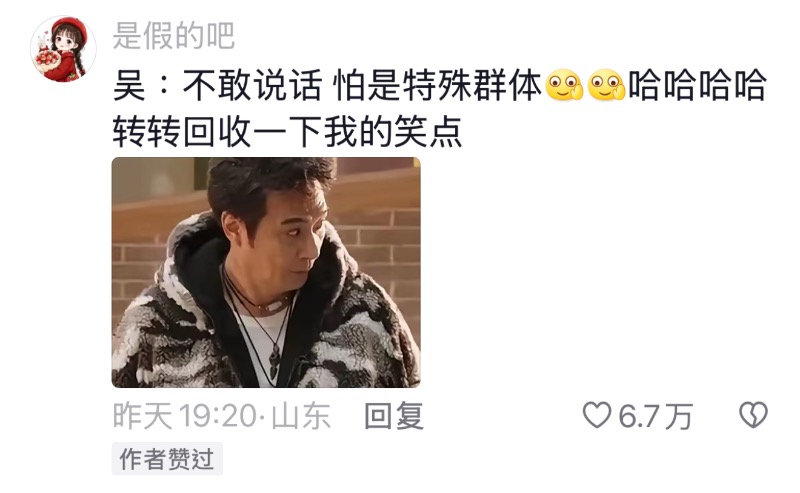Image resolution: width=800 pixels, height=493 pixels.
Task: Click 回复 to reply to comment
Action: pyautogui.click(x=394, y=415)
